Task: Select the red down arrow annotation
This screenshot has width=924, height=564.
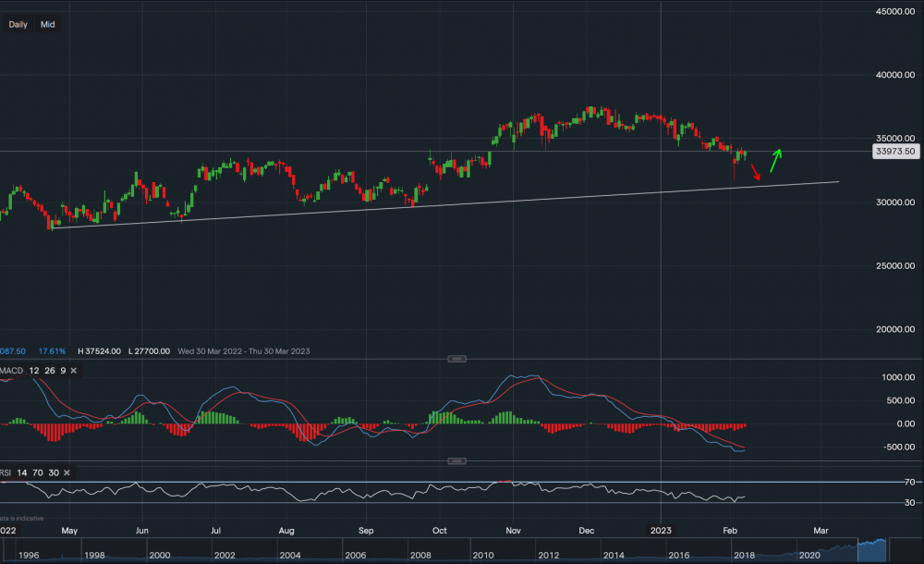Action: (x=756, y=172)
